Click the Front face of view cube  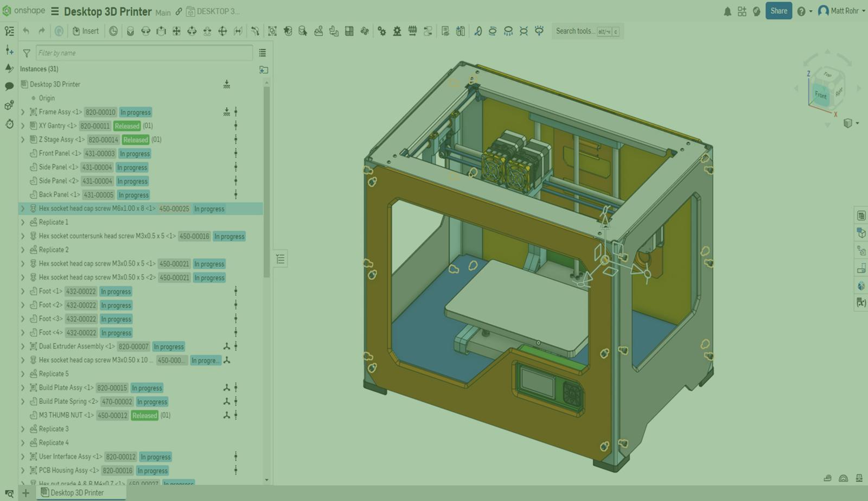pos(820,95)
